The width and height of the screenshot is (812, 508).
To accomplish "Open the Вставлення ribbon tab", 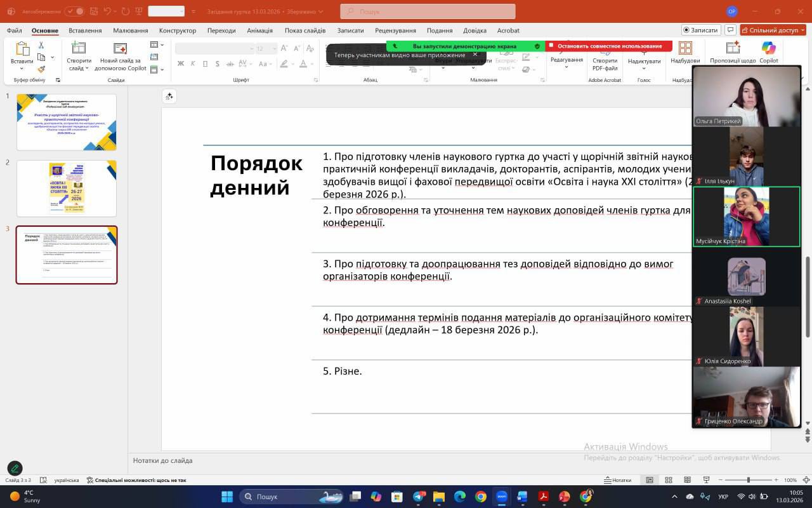I will 85,30.
